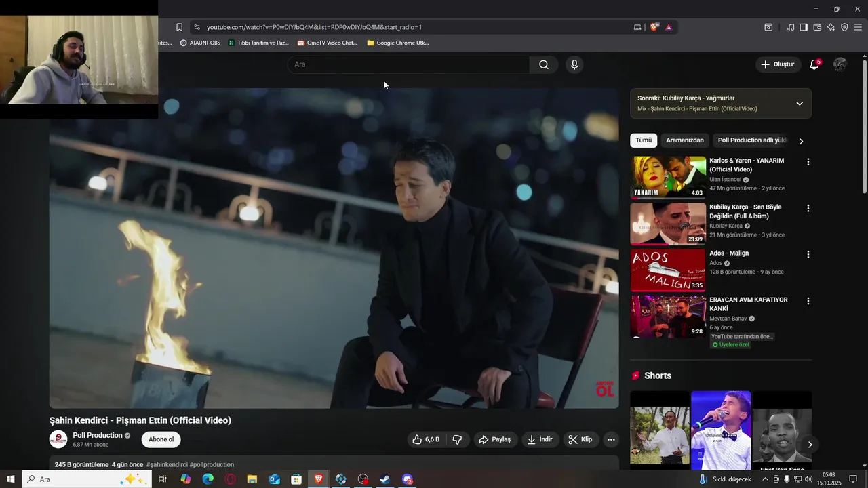Open the YouTube account avatar menu
Screen dimensions: 868x488
pyautogui.click(x=840, y=64)
